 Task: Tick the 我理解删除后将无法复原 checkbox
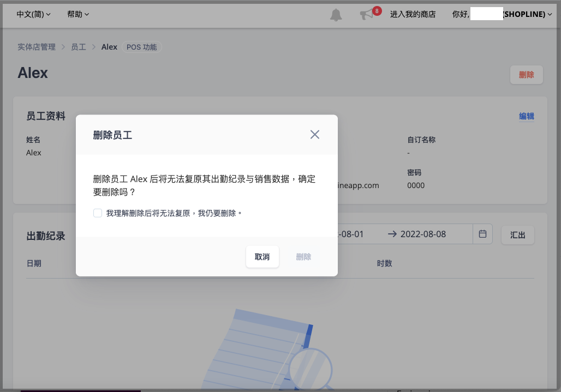(x=98, y=213)
